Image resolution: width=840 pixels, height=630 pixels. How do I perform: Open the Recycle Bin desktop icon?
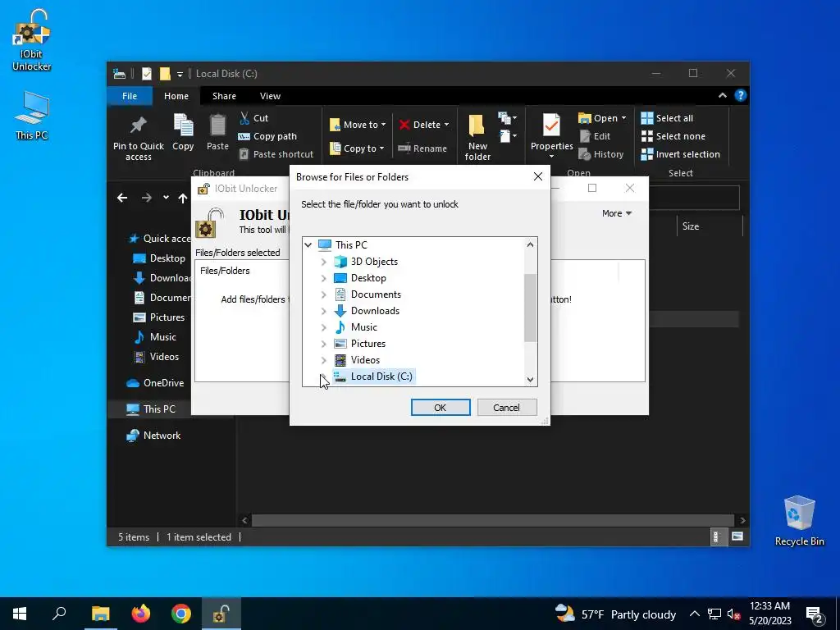click(799, 521)
